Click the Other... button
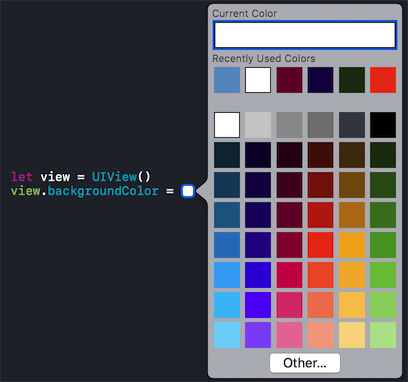This screenshot has height=382, width=408. (305, 363)
